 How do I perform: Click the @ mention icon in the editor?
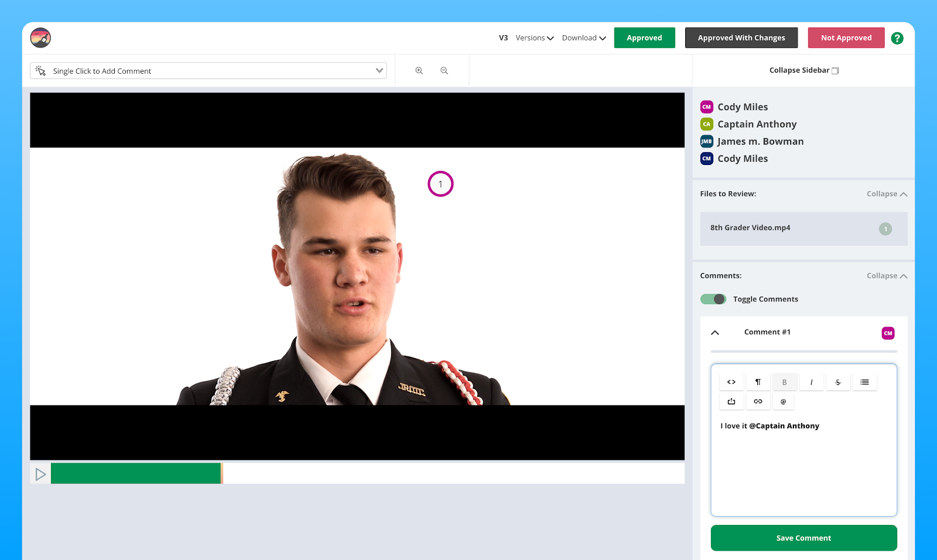pyautogui.click(x=784, y=401)
